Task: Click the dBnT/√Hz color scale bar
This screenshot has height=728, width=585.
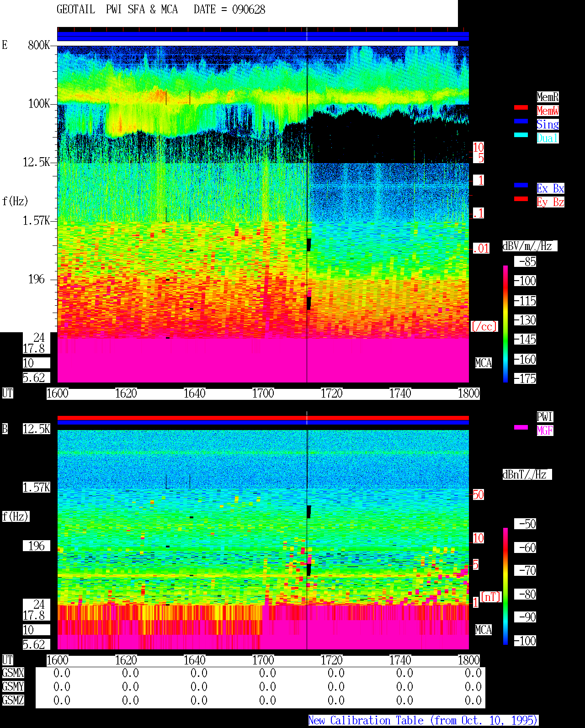Action: point(505,586)
